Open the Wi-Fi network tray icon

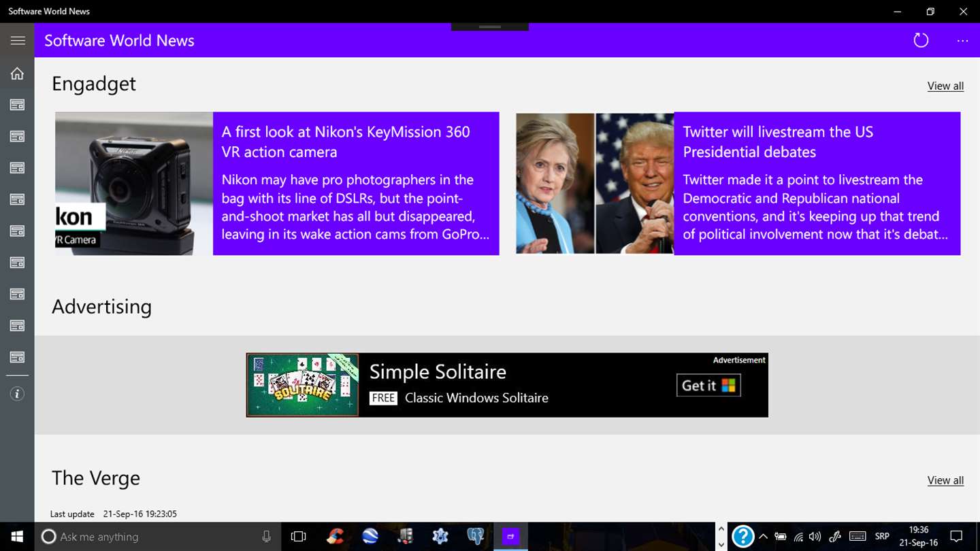[798, 537]
